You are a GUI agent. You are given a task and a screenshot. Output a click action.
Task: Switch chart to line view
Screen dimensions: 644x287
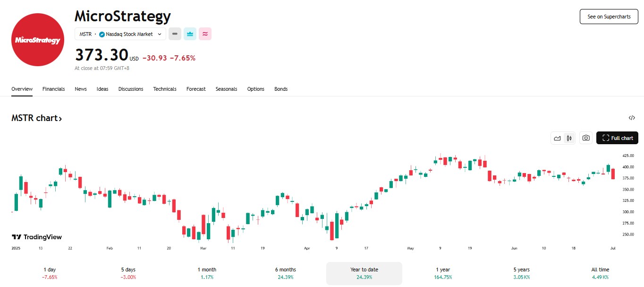click(557, 138)
